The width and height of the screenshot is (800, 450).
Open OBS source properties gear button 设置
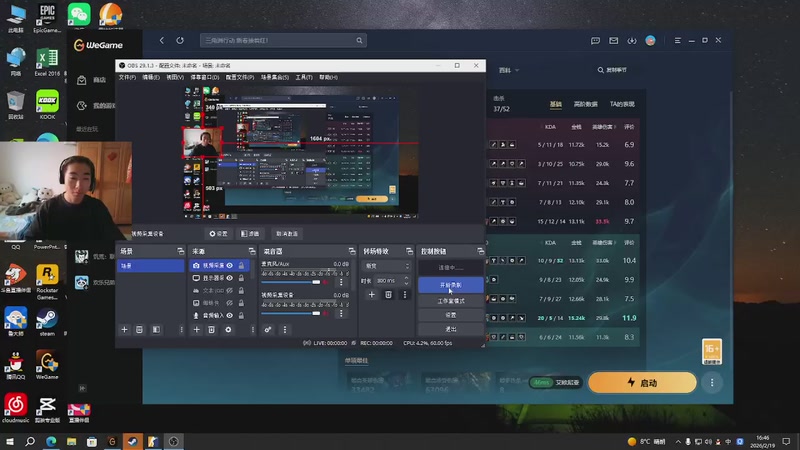[x=218, y=234]
